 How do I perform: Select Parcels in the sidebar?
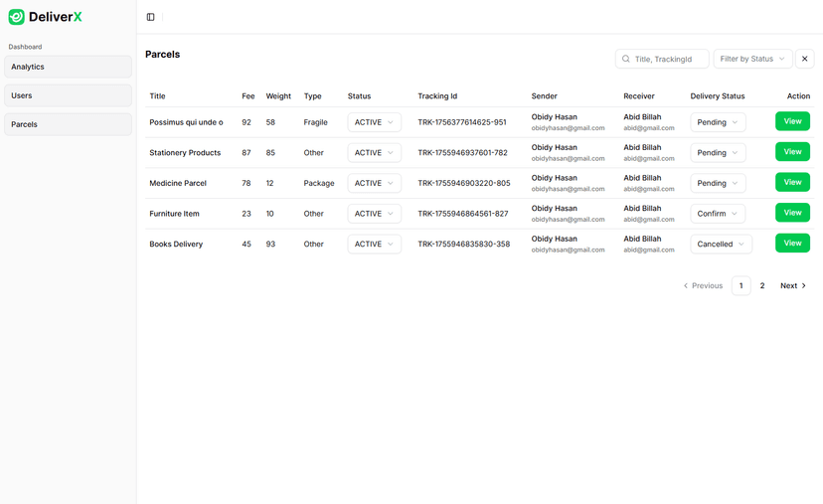point(68,124)
